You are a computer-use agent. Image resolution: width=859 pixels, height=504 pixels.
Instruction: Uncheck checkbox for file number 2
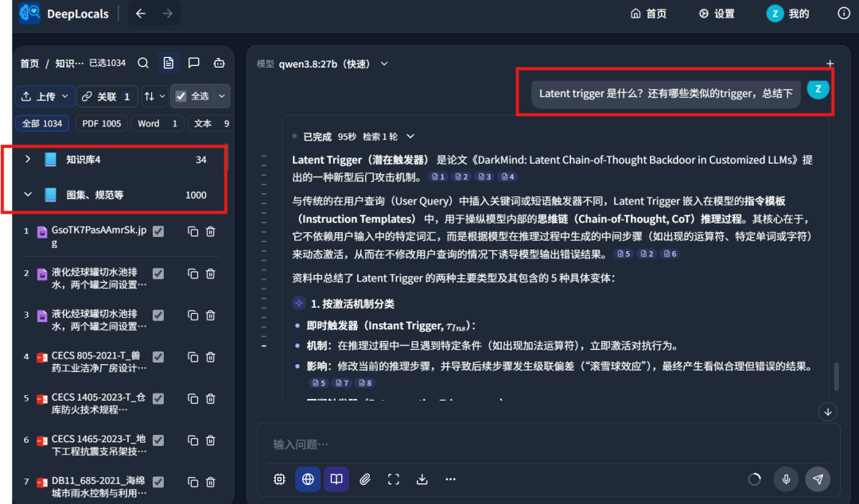(158, 273)
